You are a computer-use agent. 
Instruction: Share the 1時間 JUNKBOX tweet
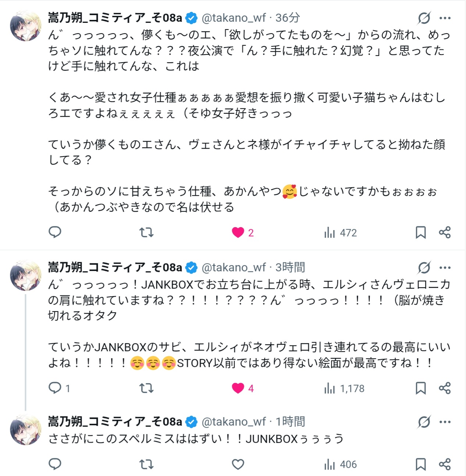click(445, 464)
